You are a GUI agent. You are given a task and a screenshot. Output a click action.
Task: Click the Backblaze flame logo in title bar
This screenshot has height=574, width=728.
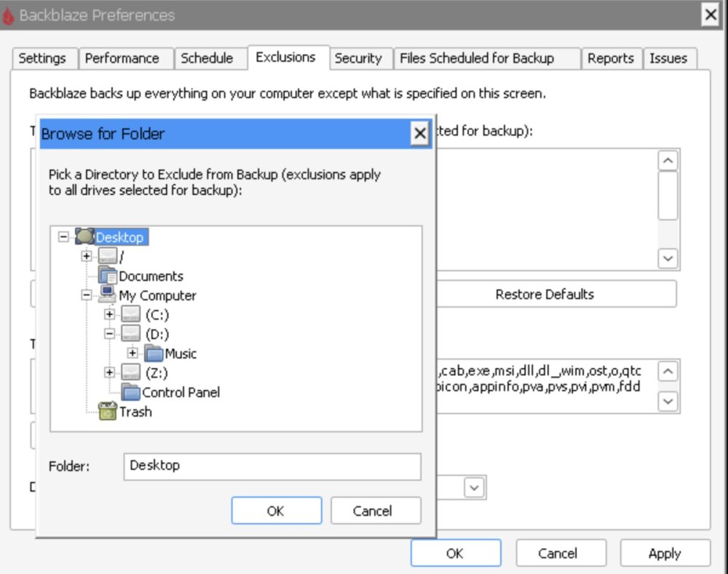coord(8,15)
